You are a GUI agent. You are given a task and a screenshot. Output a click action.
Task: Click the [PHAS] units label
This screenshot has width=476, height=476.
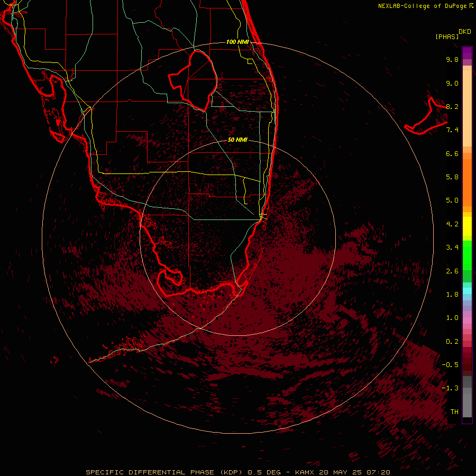point(447,36)
